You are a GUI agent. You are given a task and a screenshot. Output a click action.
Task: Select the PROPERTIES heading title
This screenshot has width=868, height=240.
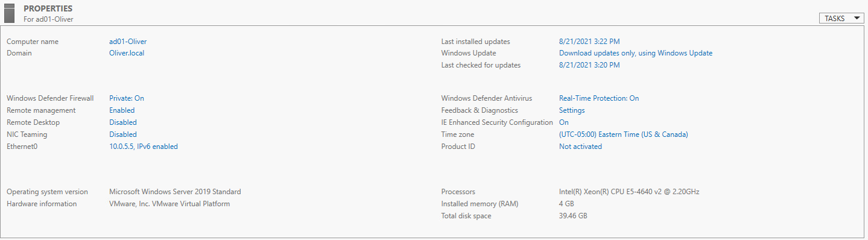(48, 8)
